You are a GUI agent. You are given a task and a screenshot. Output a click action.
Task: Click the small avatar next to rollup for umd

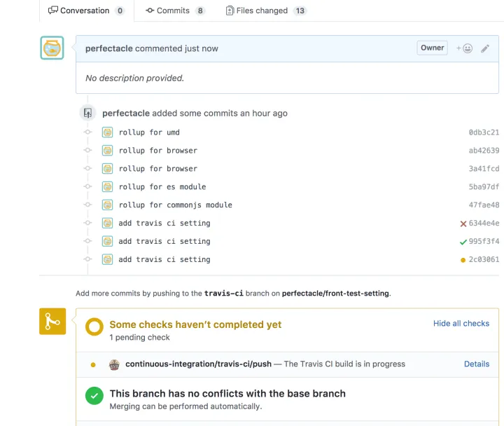pos(107,132)
